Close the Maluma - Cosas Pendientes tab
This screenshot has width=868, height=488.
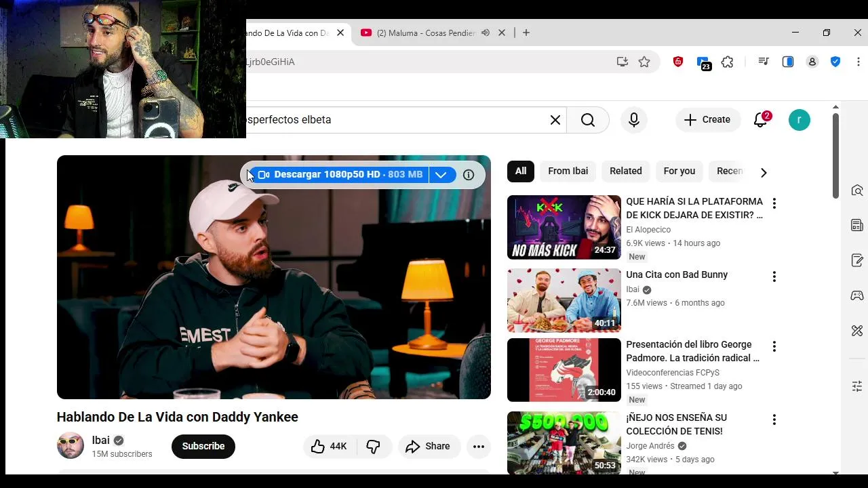(502, 33)
